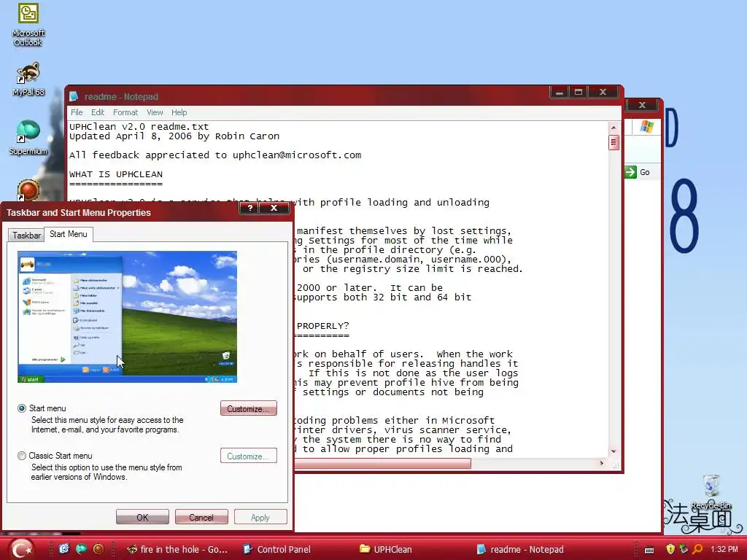Click the orange magnifier tray icon

(697, 549)
